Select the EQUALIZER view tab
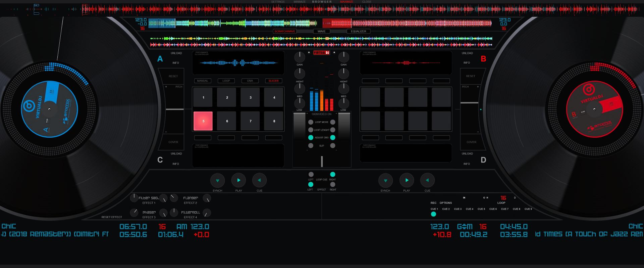This screenshot has height=268, width=644. click(x=359, y=31)
